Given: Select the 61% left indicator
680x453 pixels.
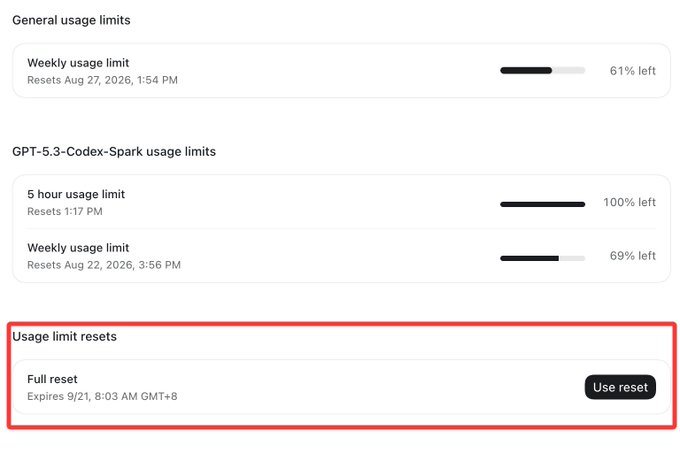Looking at the screenshot, I should 632,71.
